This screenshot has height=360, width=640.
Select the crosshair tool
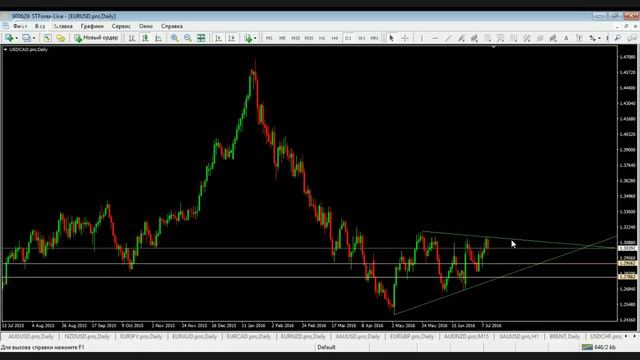405,38
